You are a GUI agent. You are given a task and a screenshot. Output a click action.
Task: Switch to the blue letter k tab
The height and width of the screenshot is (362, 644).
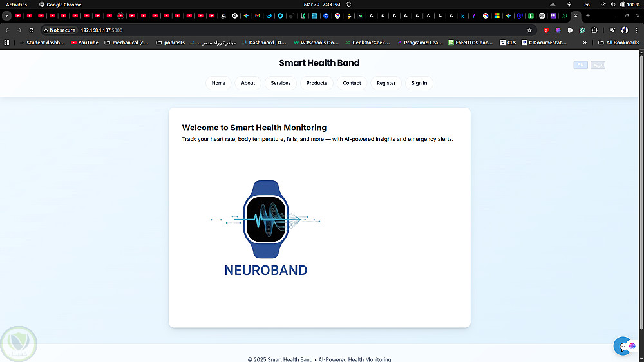(463, 15)
